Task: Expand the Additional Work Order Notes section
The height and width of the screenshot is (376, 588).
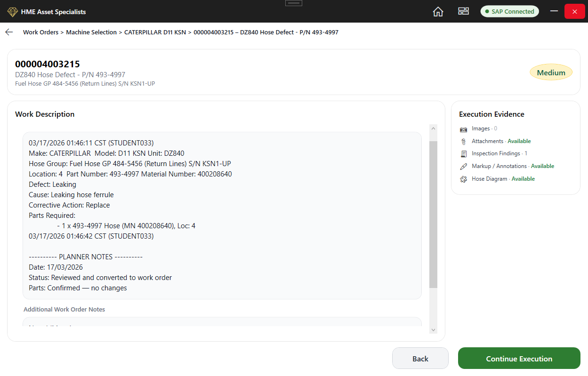Action: coord(64,309)
